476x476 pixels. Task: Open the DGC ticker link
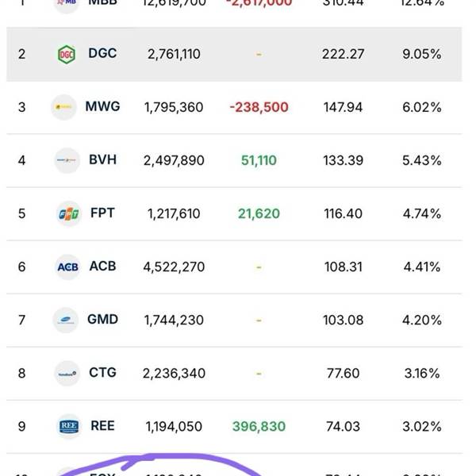(102, 54)
